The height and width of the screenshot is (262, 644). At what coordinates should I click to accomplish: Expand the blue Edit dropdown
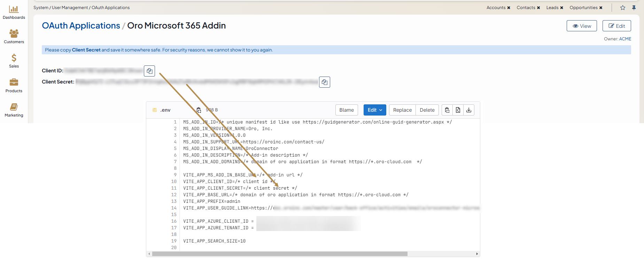point(375,110)
